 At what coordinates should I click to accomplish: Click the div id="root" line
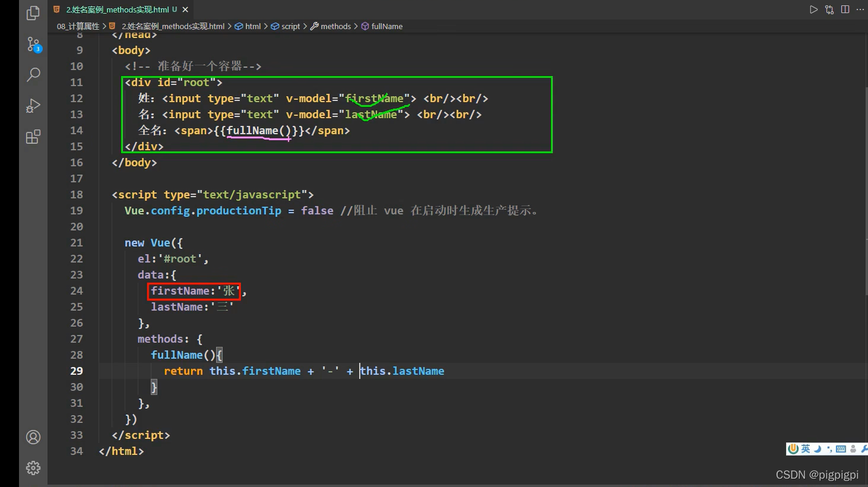173,82
